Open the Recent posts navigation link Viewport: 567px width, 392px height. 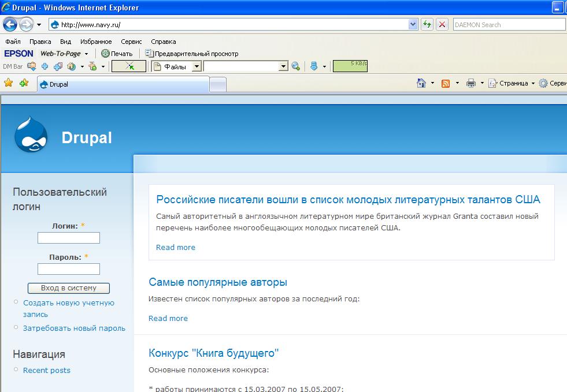(x=47, y=370)
